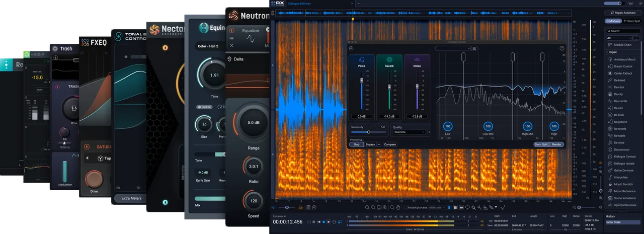Open the Scene Rebalance module
This screenshot has height=234, width=644.
tap(623, 198)
